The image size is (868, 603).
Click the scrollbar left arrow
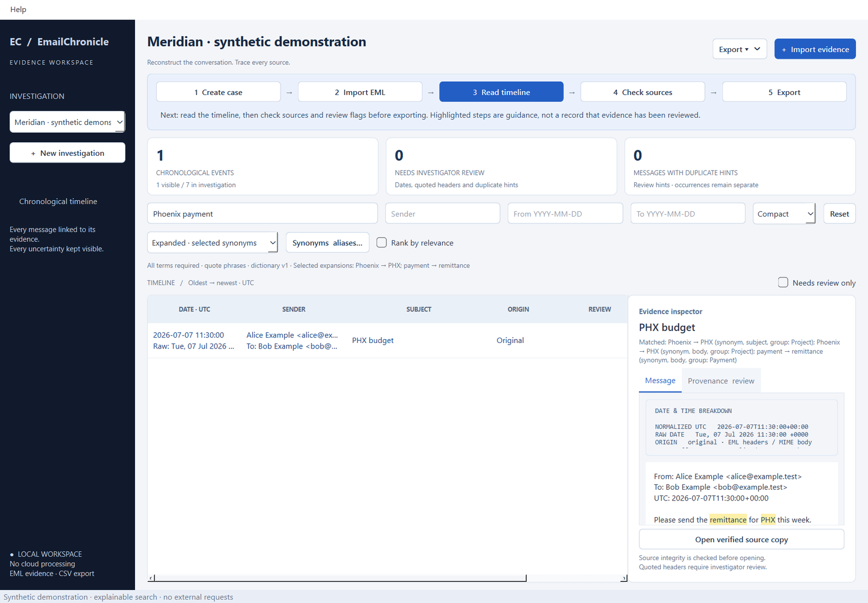[151, 578]
